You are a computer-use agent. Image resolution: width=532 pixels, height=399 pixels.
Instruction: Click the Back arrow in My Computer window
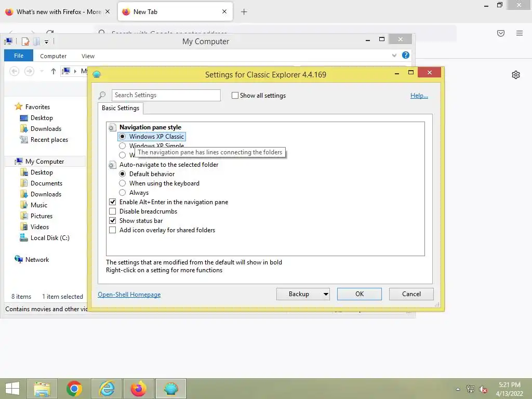(14, 71)
